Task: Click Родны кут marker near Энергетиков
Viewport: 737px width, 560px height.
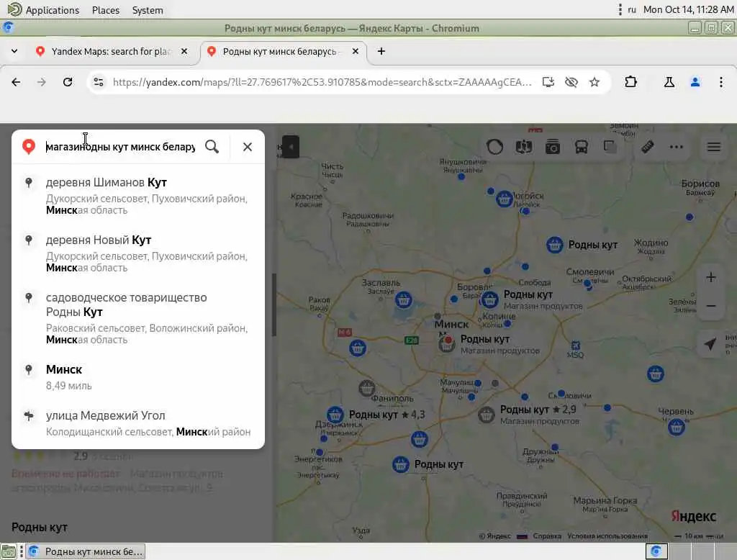Action: (x=400, y=465)
